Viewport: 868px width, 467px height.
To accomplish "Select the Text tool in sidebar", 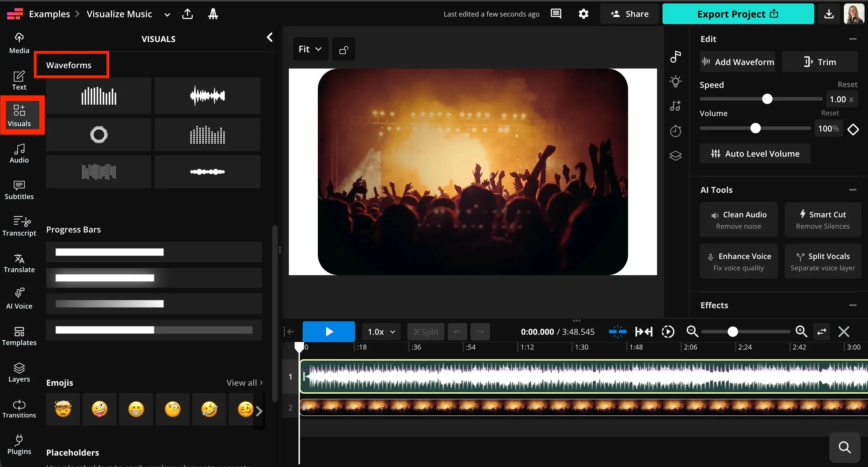I will pos(19,80).
